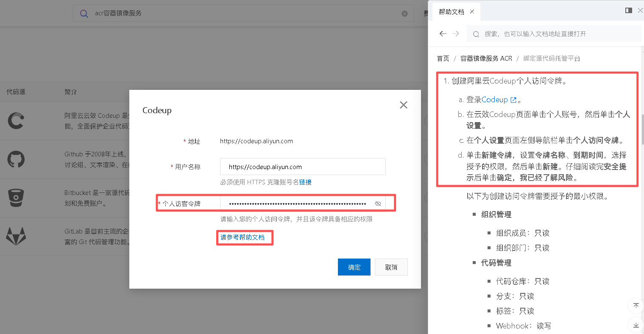644x334 pixels.
Task: Click the magnifier icon in the top search bar
Action: pyautogui.click(x=84, y=13)
